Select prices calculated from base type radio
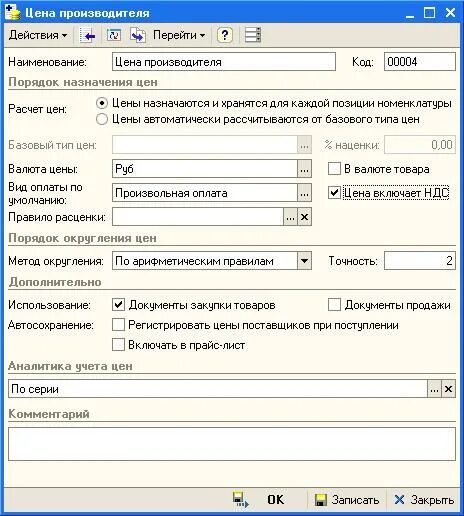The width and height of the screenshot is (464, 516). [x=102, y=119]
